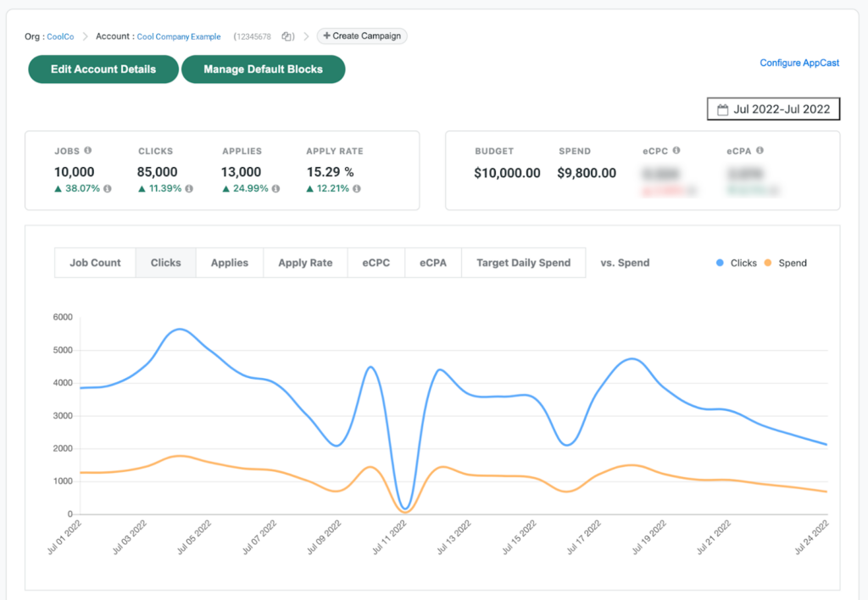868x600 pixels.
Task: Show the Applies metric tab
Action: click(x=230, y=263)
